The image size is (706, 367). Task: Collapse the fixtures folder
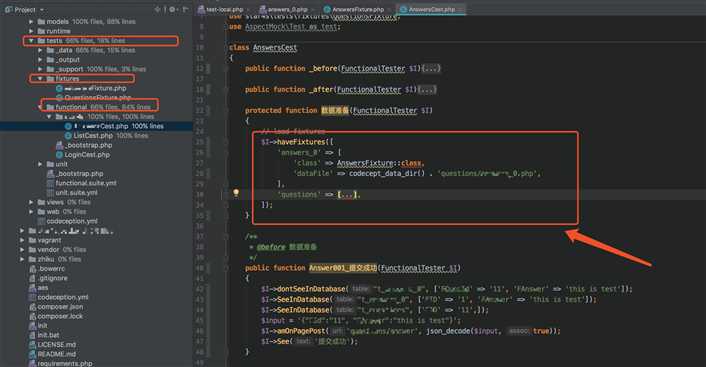tap(40, 78)
